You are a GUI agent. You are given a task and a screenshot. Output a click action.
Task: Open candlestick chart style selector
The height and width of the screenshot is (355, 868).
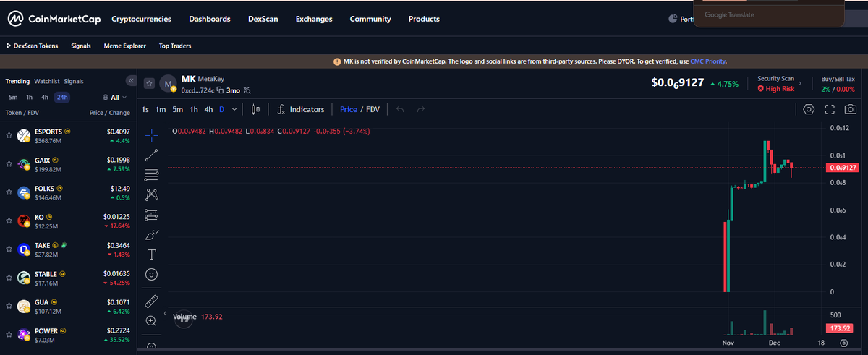(255, 109)
